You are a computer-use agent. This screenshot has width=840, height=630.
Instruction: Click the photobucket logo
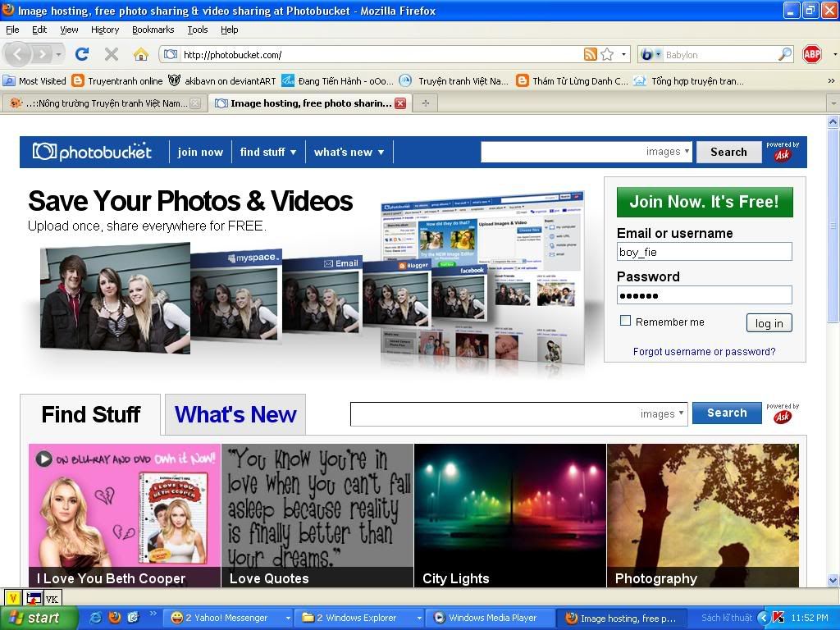point(92,152)
